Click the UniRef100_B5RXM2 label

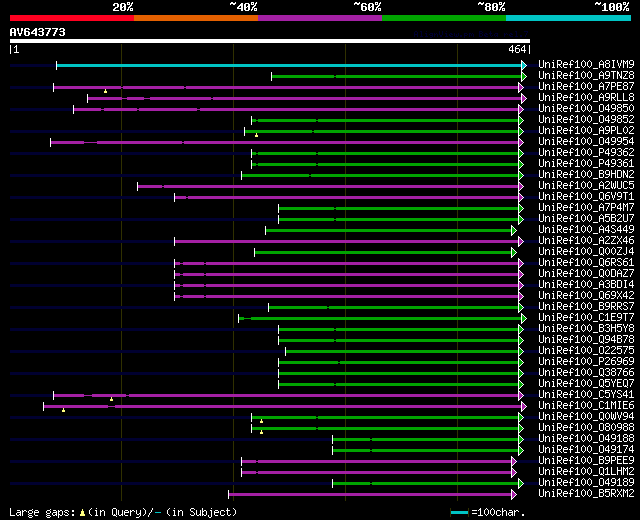[x=586, y=494]
